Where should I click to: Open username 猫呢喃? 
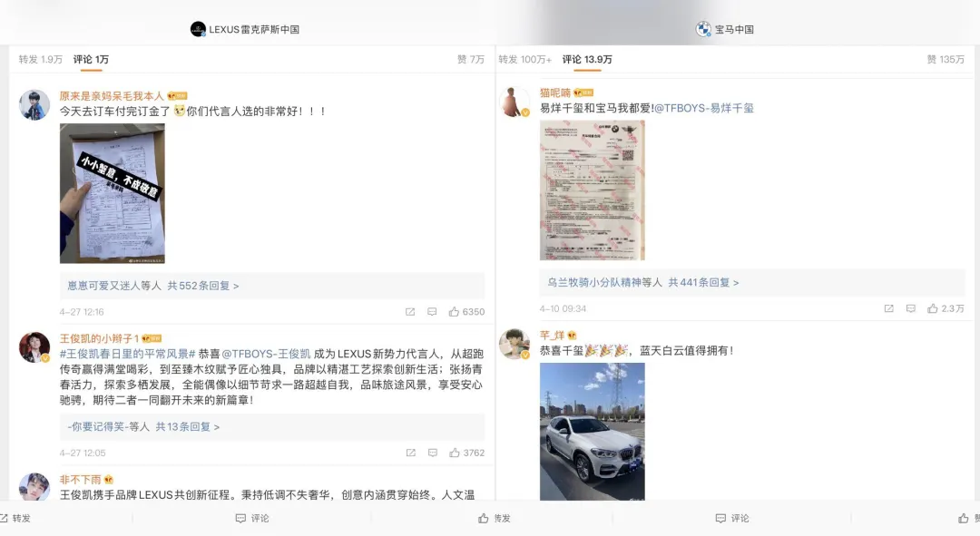[x=555, y=93]
